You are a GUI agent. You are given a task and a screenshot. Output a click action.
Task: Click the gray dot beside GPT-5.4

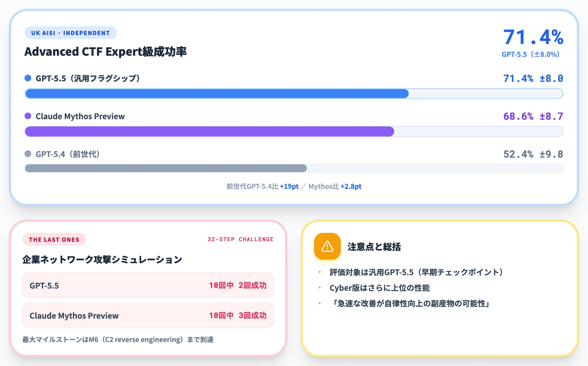click(28, 154)
